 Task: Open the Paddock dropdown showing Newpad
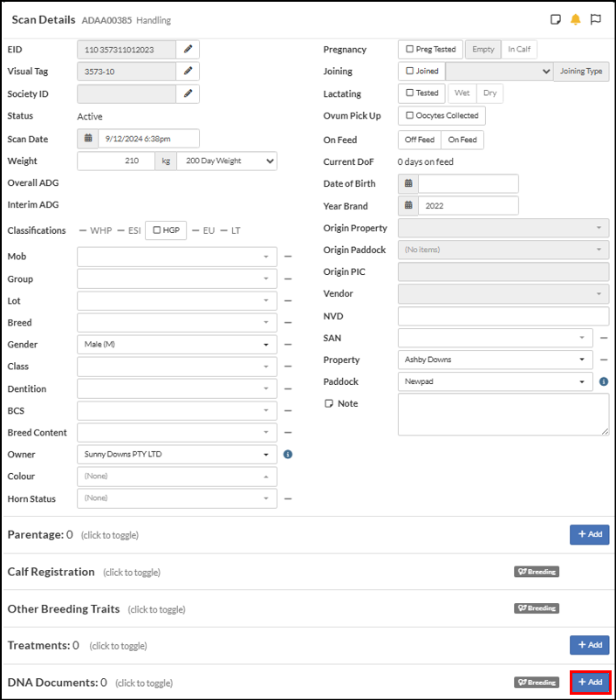coord(496,381)
